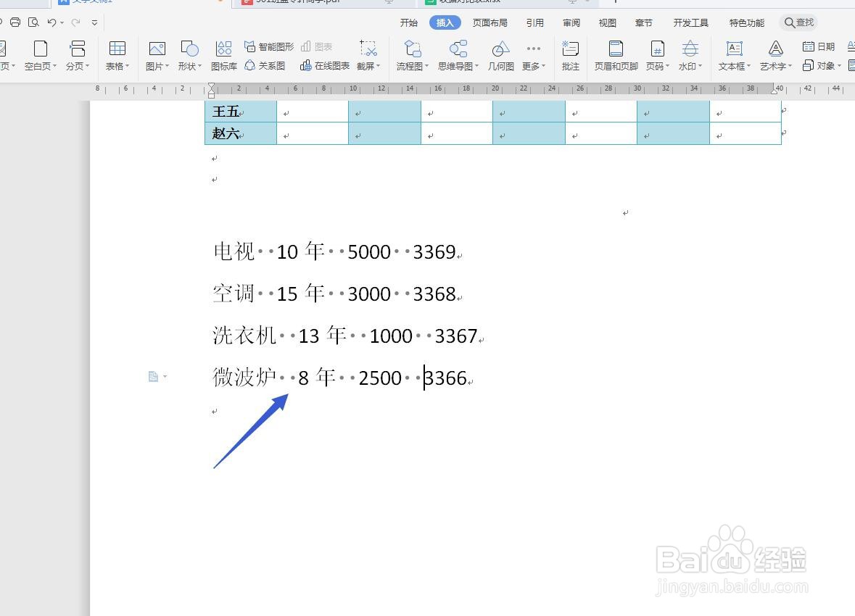Click on the text 空调
This screenshot has width=855, height=616.
click(x=234, y=294)
